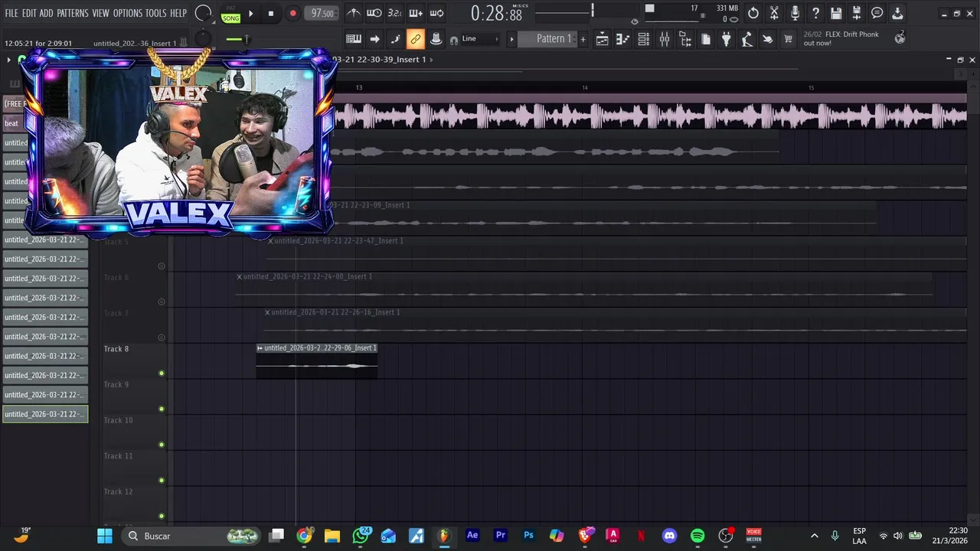The width and height of the screenshot is (980, 551).
Task: Open menu arrow on Track 8 clip
Action: click(x=260, y=348)
